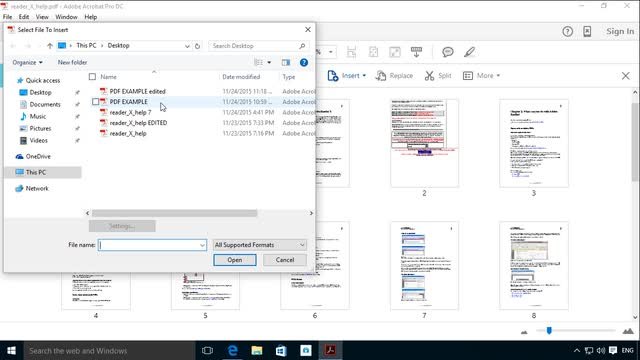Open All Supported Formats dropdown

click(260, 245)
